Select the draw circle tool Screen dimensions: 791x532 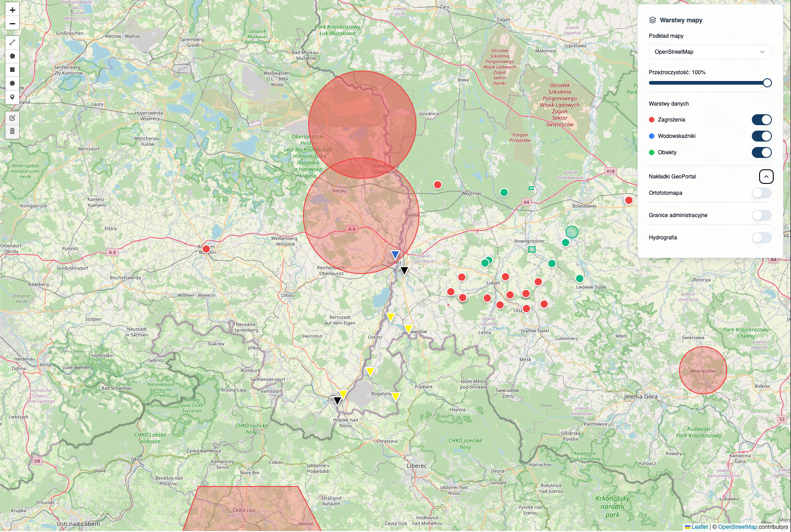[x=12, y=83]
